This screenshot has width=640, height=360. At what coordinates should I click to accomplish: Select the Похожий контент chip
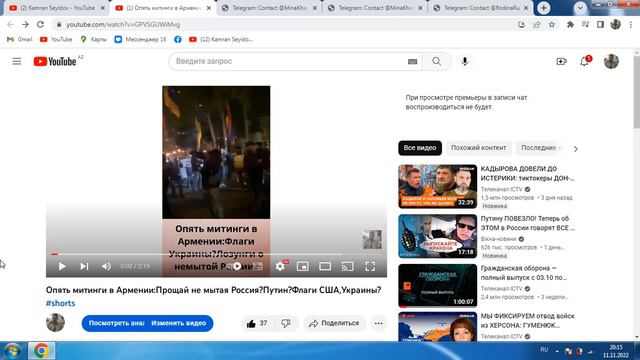click(478, 148)
